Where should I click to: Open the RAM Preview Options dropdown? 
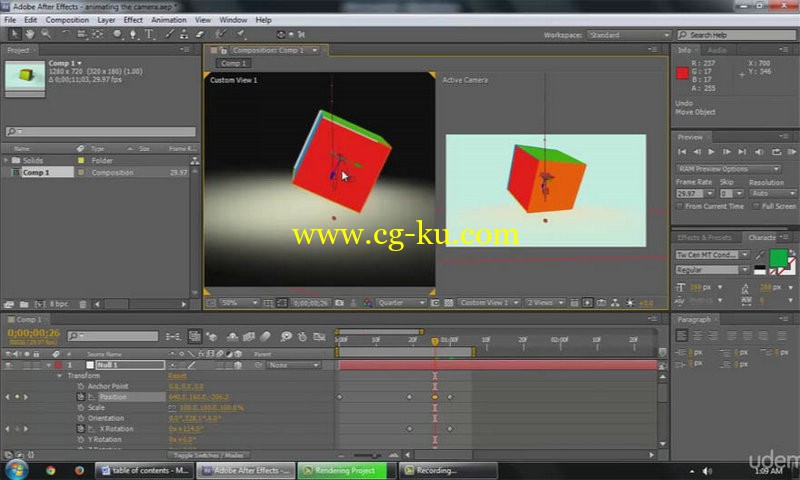pyautogui.click(x=729, y=169)
